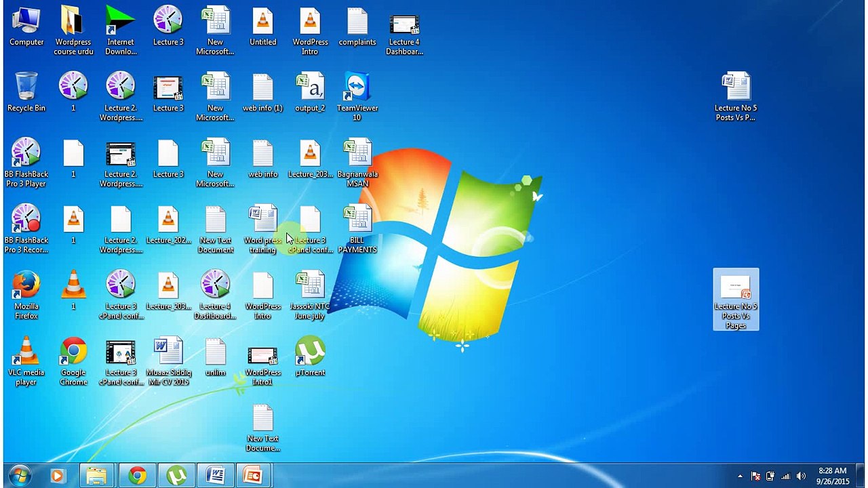
Task: Open Action Center flag icon
Action: pyautogui.click(x=755, y=476)
